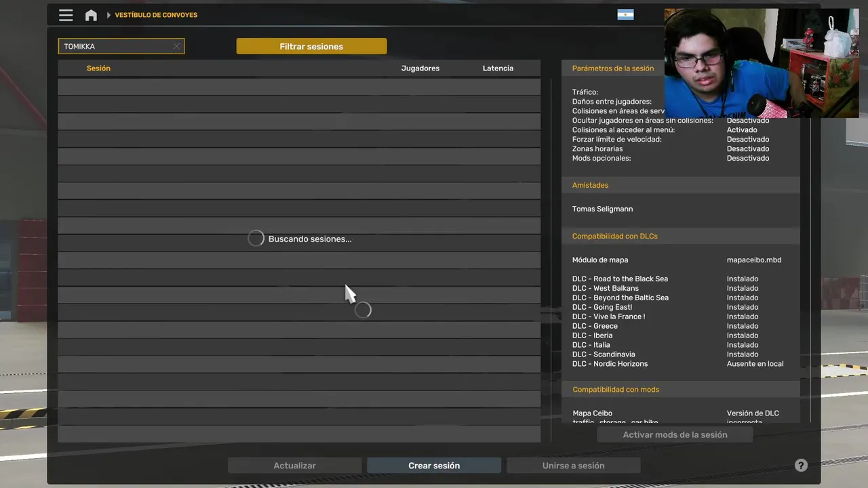The height and width of the screenshot is (488, 868).
Task: Sort by Sesión column header
Action: (98, 68)
